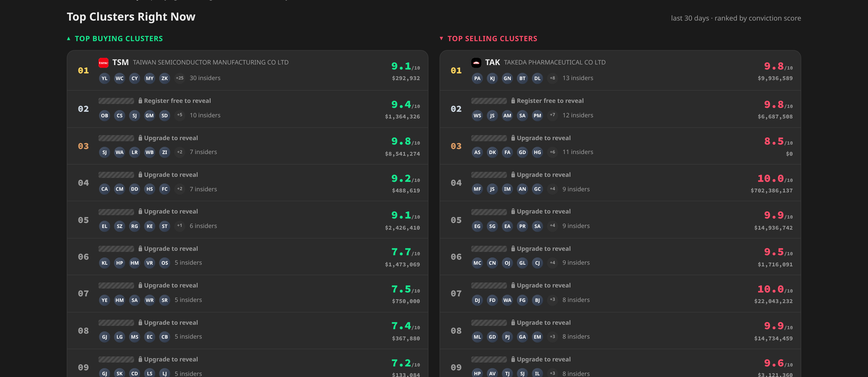Click Upgrade to reveal in selling row 07
This screenshot has height=377, width=868.
[541, 286]
